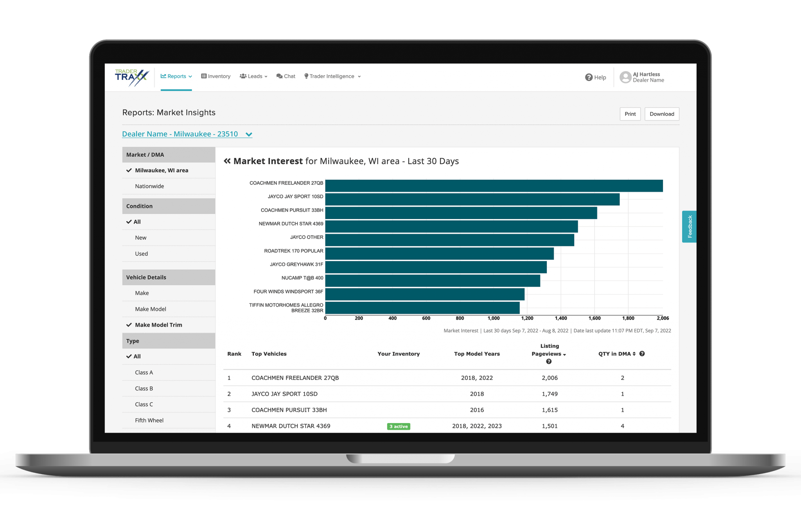This screenshot has width=801, height=532.
Task: Click the Coachmen Freelander 27QB chart bar
Action: pyautogui.click(x=494, y=186)
